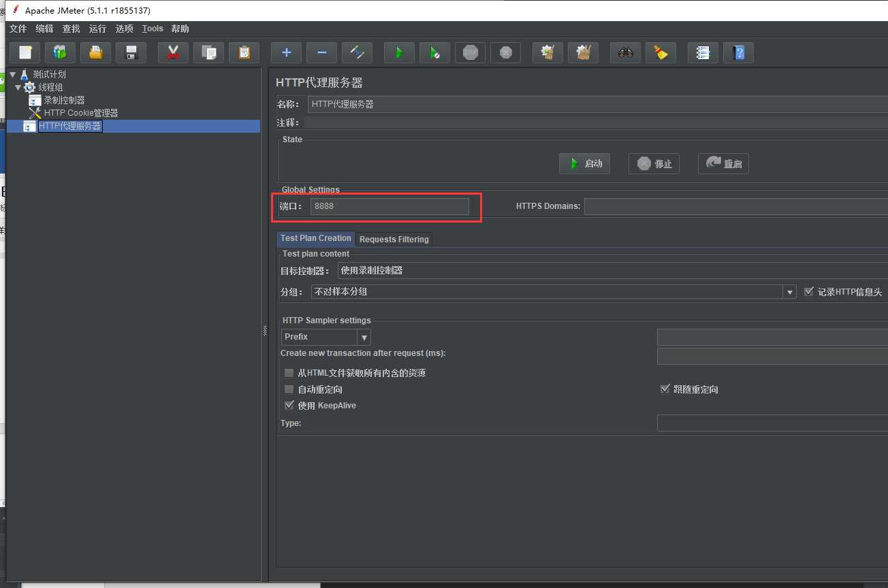Toggle 跟随重定向 checkbox
This screenshot has height=588, width=888.
[x=665, y=389]
